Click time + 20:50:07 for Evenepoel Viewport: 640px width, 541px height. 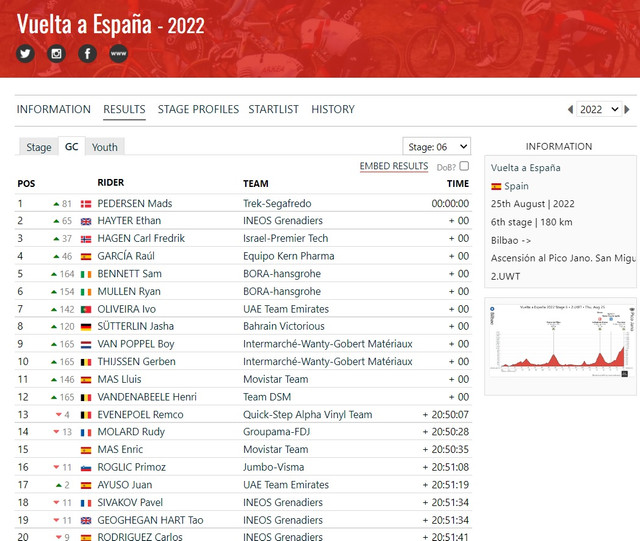(x=445, y=415)
